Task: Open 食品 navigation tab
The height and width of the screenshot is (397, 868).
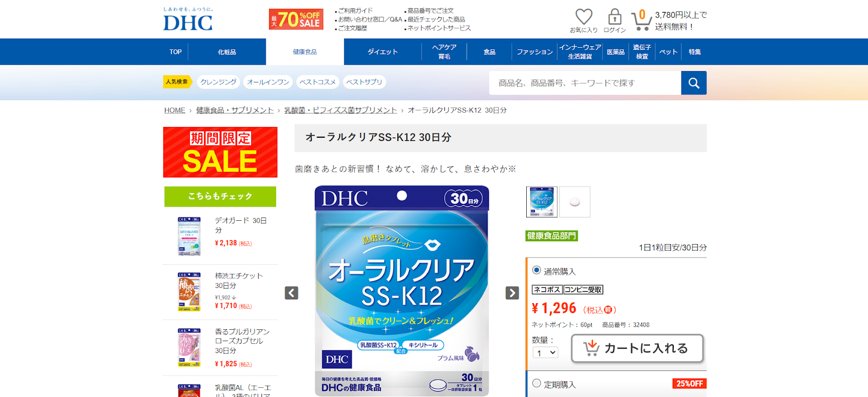Action: pyautogui.click(x=489, y=52)
